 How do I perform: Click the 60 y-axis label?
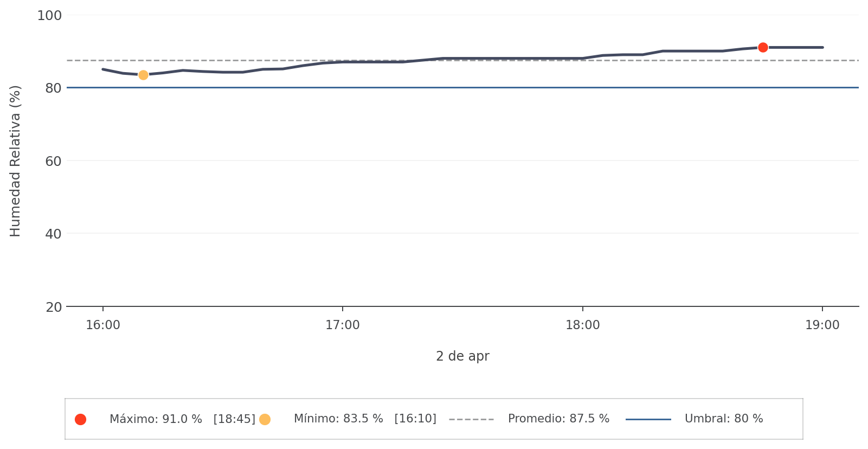tap(53, 161)
